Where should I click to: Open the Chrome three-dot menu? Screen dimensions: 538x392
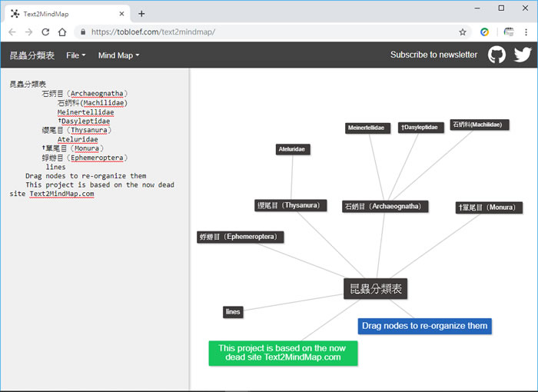pyautogui.click(x=527, y=32)
